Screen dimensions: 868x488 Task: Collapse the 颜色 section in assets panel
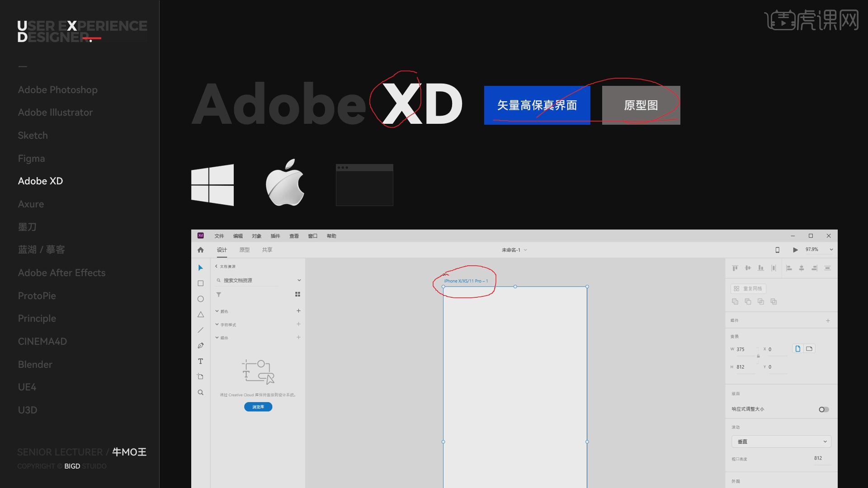pyautogui.click(x=217, y=311)
